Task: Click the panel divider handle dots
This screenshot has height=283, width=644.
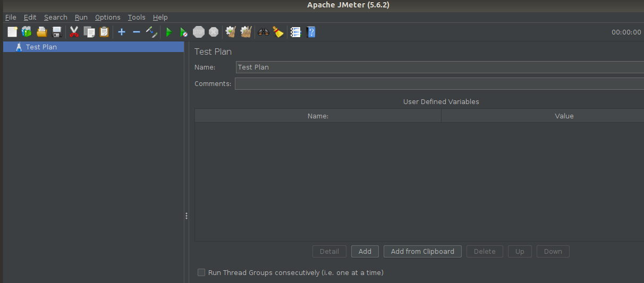Action: coord(187,216)
